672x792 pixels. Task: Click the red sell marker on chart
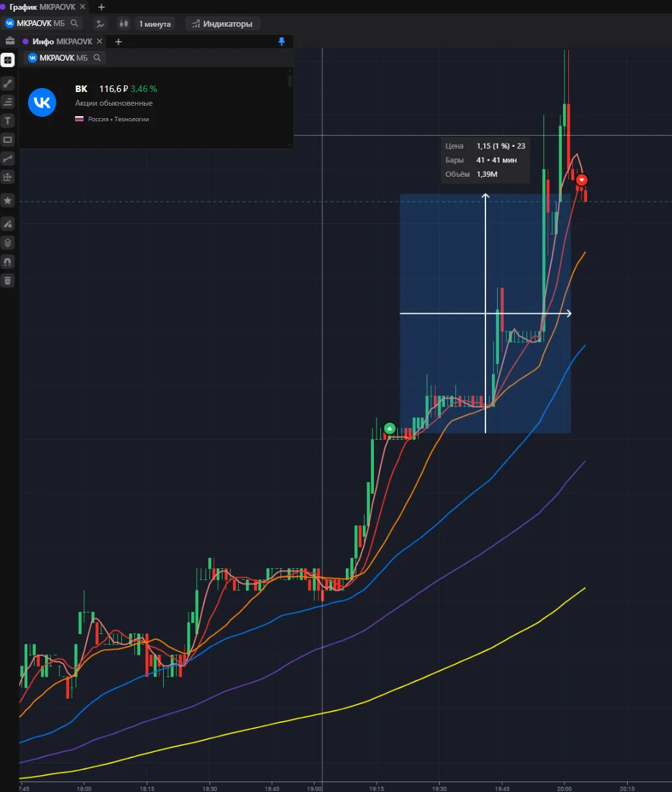click(x=581, y=180)
